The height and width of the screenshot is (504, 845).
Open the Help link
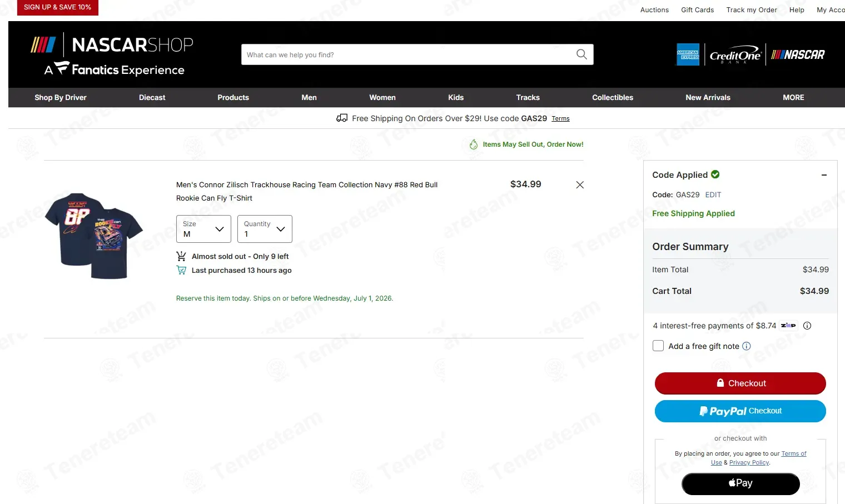click(797, 10)
